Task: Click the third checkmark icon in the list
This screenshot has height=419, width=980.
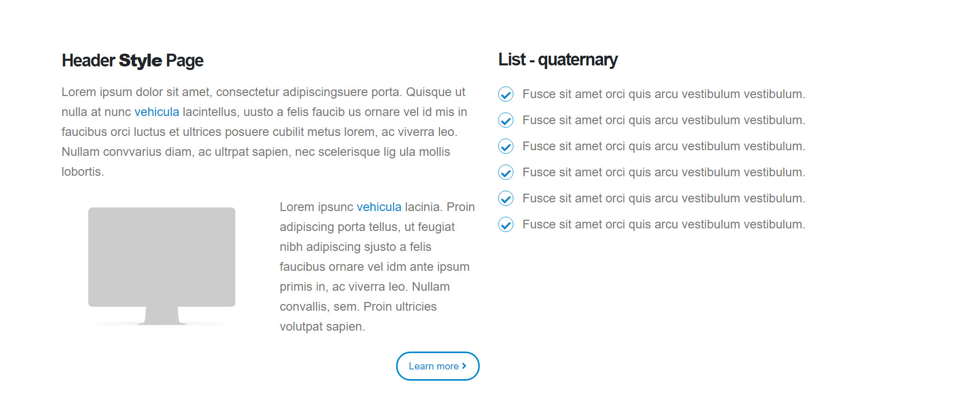Action: [x=505, y=146]
